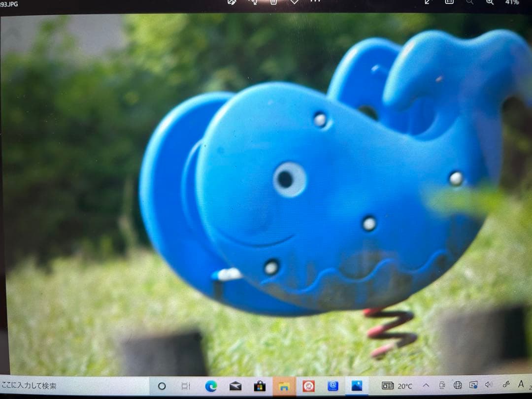532x399 pixels.
Task: Open Cortana circle icon on taskbar
Action: [x=162, y=386]
